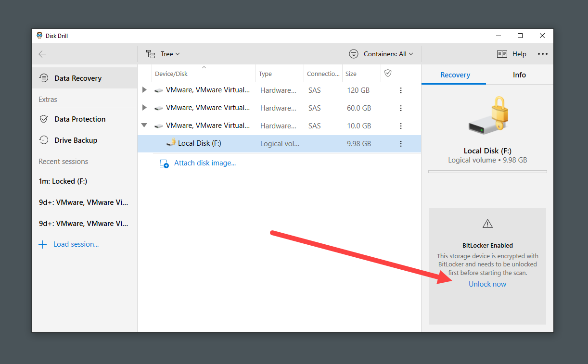Switch to the Info tab
588x364 pixels.
click(x=519, y=75)
